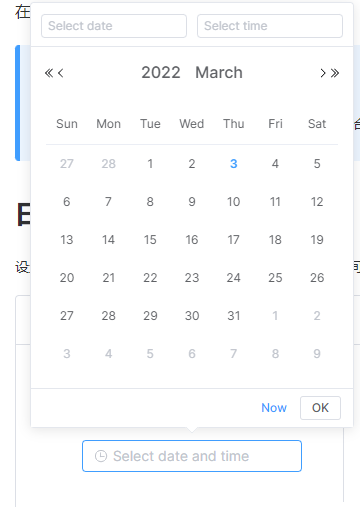Open the 2022 year selector
This screenshot has width=360, height=507.
tap(161, 72)
